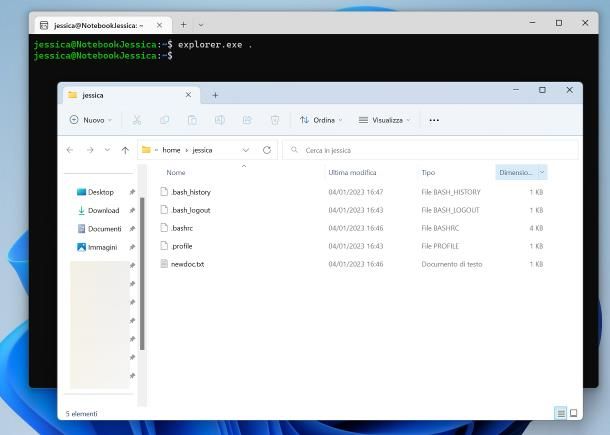The image size is (610, 435).
Task: Click the .bashrc file icon
Action: [x=165, y=228]
